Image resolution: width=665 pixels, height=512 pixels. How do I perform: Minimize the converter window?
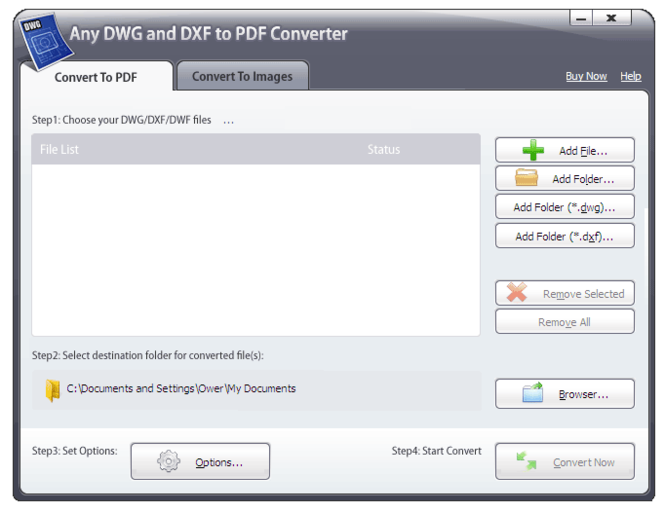point(581,18)
